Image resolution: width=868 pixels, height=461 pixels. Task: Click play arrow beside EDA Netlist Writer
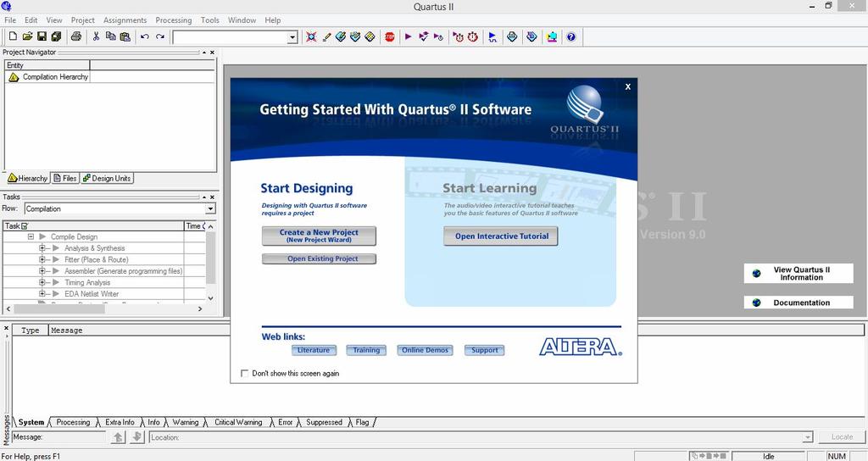pyautogui.click(x=56, y=293)
